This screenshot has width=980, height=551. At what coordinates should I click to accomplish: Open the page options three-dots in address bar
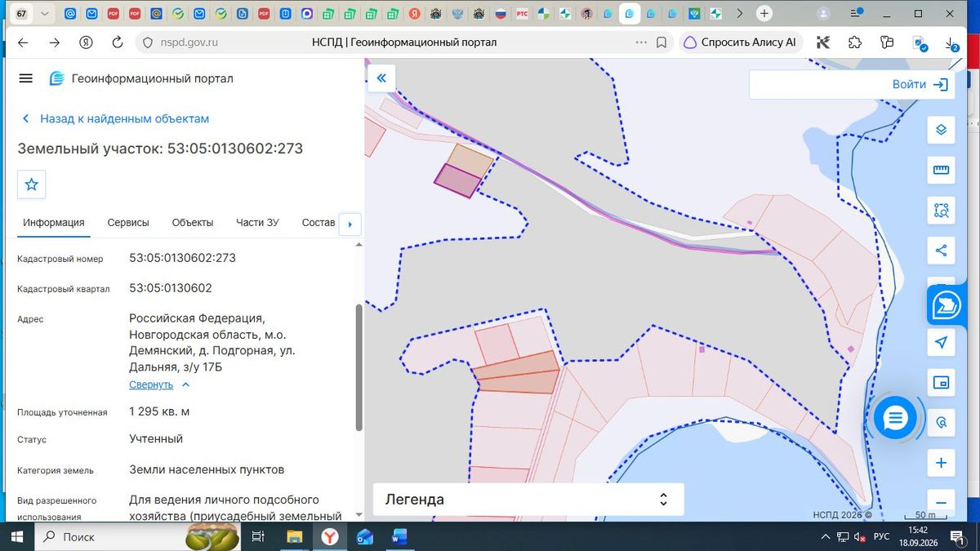click(x=641, y=42)
